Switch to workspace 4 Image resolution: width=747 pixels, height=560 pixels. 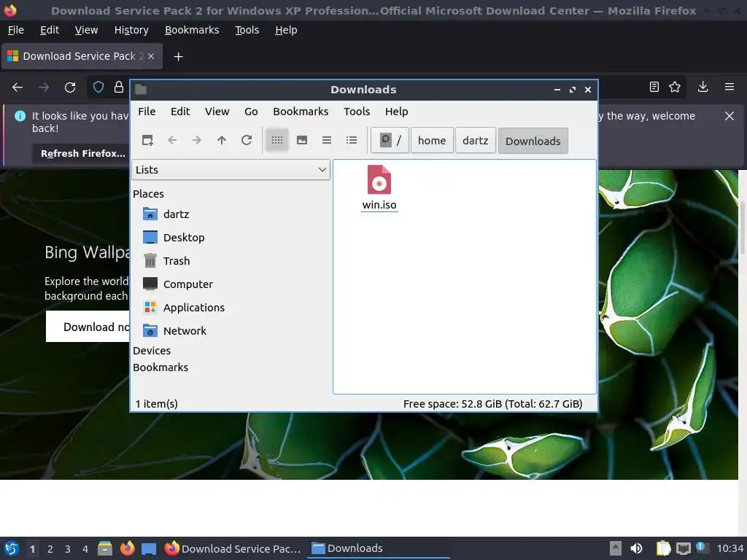click(x=85, y=549)
